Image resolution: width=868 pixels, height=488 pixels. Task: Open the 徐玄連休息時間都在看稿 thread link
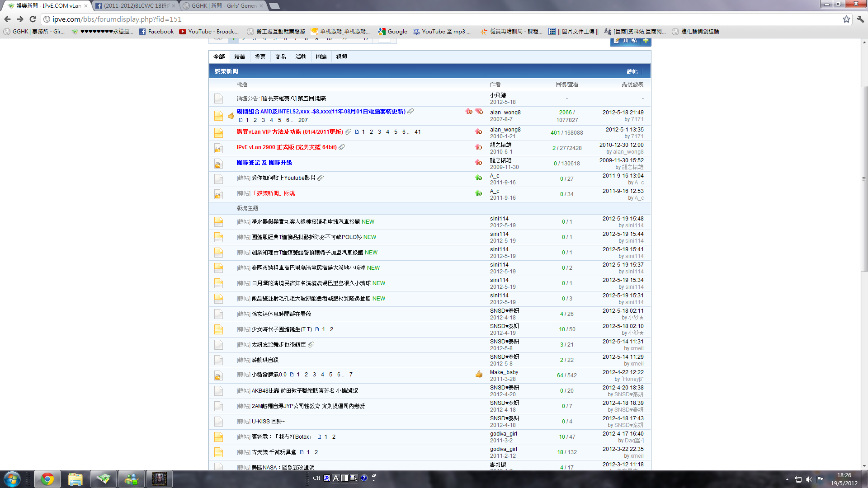coord(281,314)
